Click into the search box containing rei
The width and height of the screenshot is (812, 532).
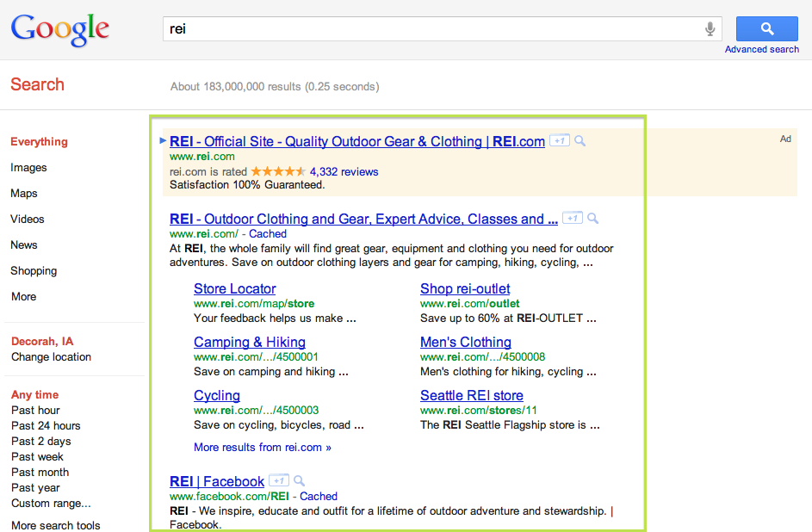click(x=431, y=29)
